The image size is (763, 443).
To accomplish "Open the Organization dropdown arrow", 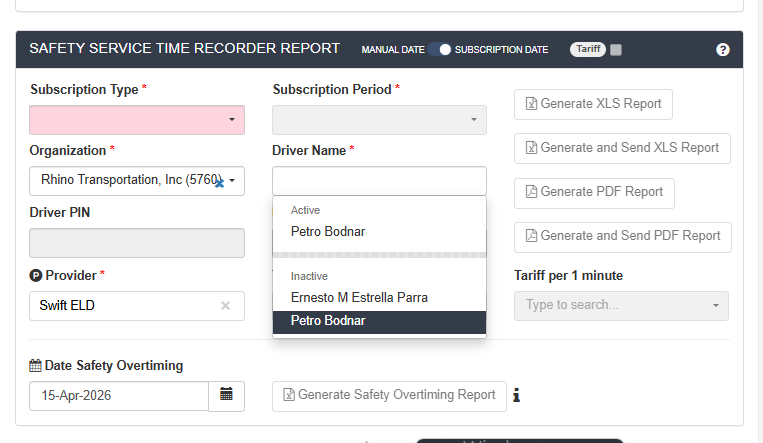I will tap(233, 181).
